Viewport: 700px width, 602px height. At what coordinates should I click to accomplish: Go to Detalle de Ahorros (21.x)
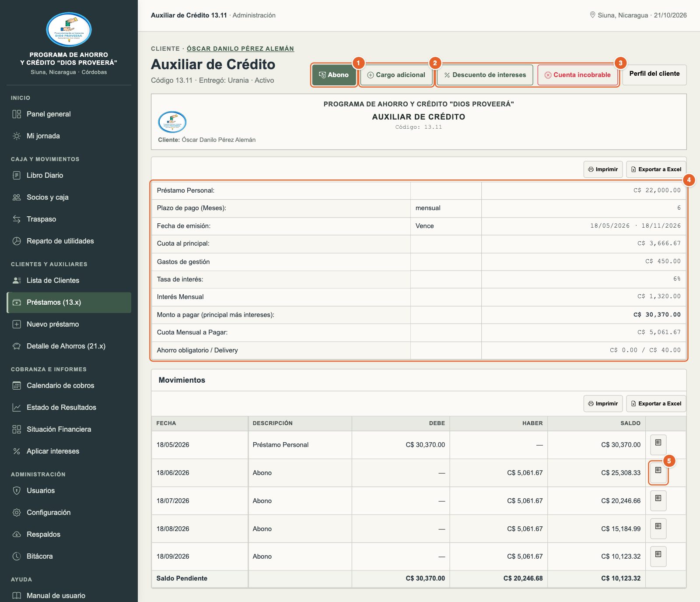click(x=69, y=346)
